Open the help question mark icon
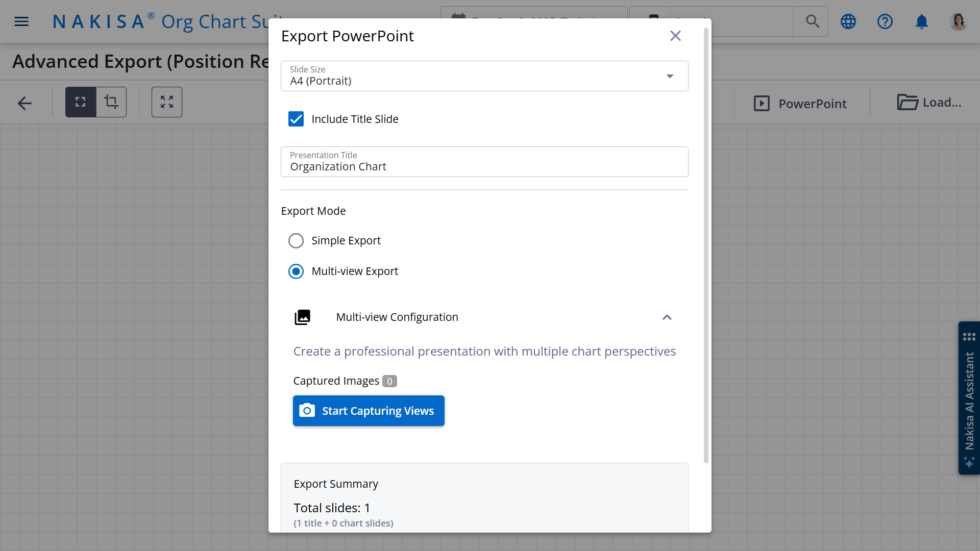 tap(885, 21)
